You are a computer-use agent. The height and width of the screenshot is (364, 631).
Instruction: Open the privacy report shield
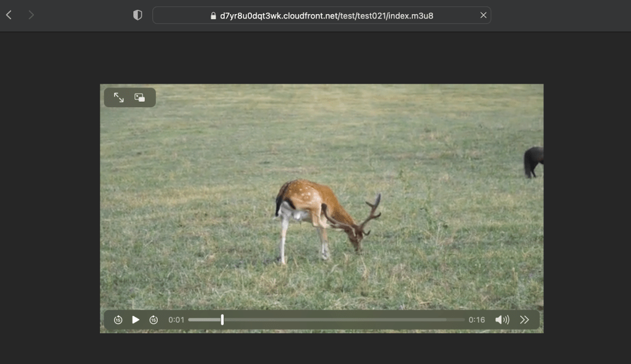coord(137,15)
